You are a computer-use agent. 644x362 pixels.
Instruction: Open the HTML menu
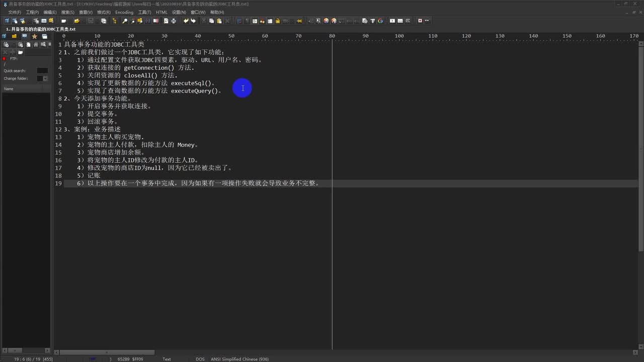[162, 12]
